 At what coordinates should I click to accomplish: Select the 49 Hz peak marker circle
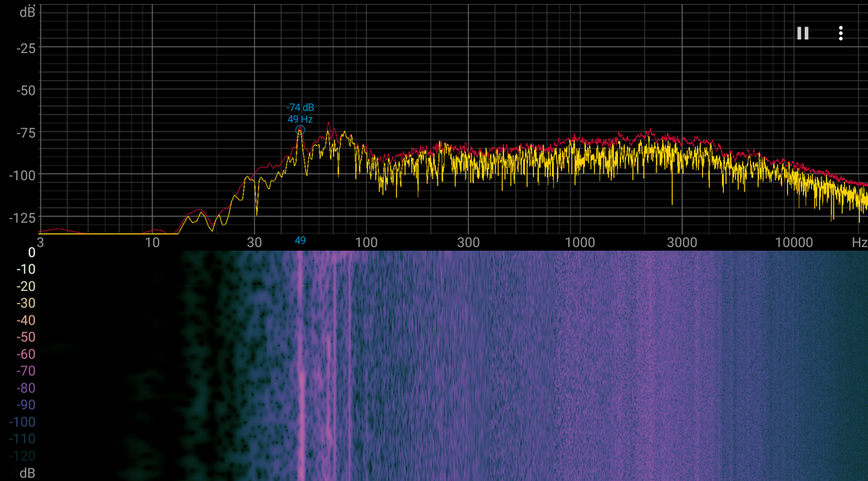(300, 130)
